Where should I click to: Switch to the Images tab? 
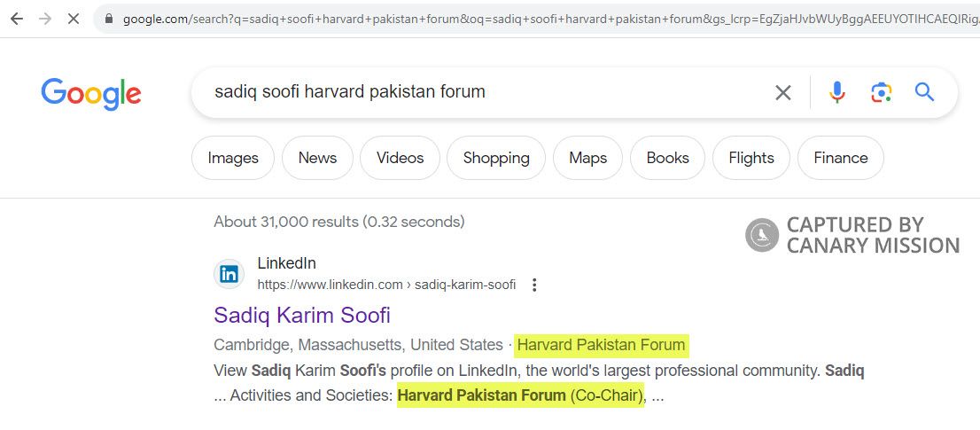(x=233, y=158)
